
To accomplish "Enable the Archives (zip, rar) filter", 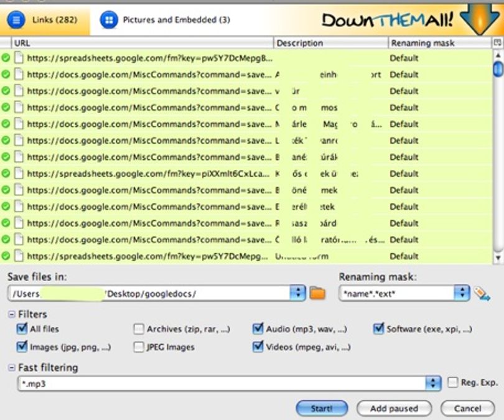I will (139, 329).
